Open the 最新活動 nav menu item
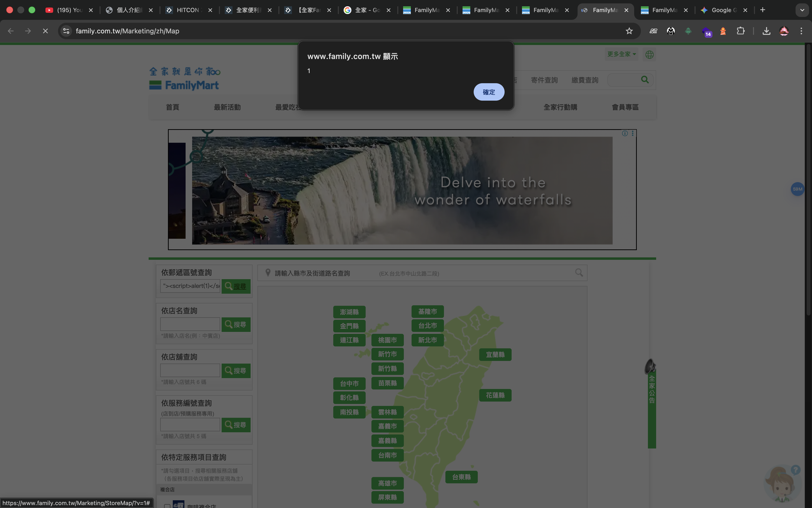 [227, 107]
